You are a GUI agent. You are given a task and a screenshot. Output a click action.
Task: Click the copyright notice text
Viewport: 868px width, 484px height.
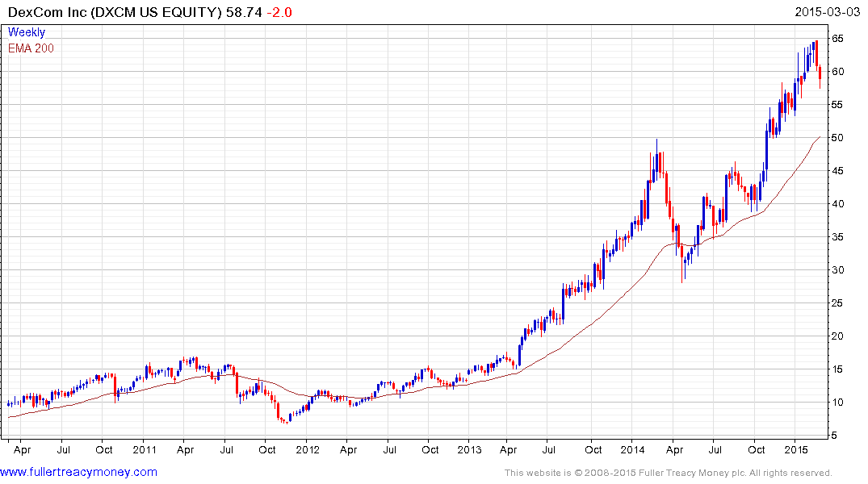click(669, 473)
